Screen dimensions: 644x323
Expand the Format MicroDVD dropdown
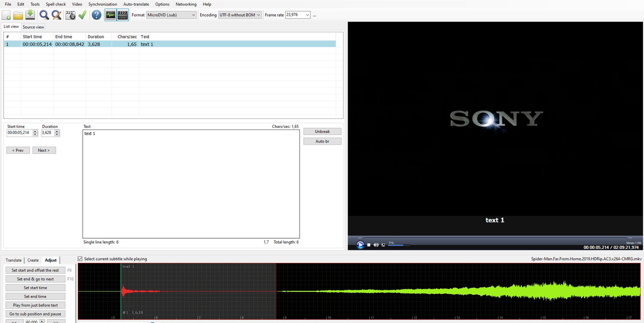click(x=171, y=15)
